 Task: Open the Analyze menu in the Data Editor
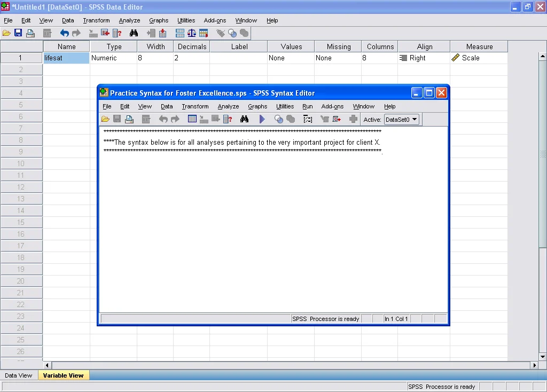point(129,20)
